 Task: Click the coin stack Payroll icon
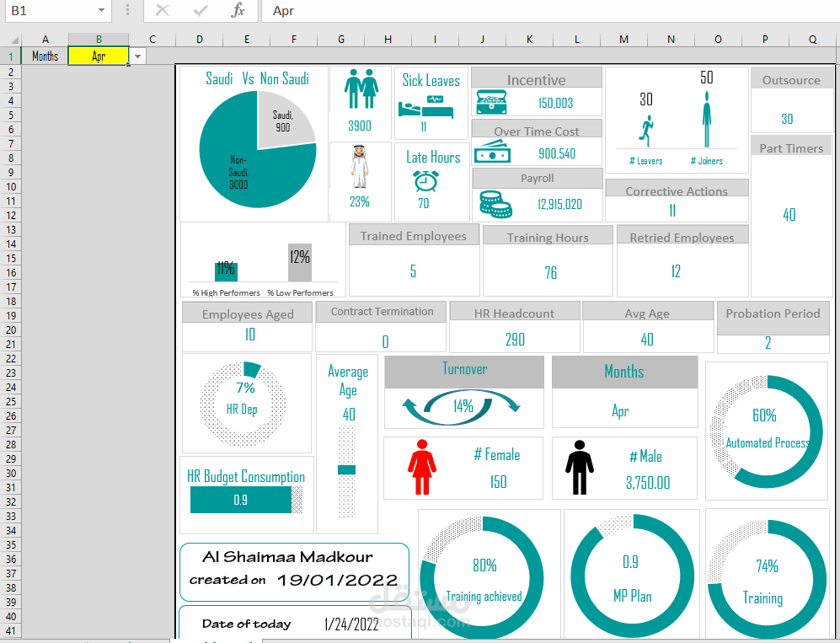click(x=495, y=204)
